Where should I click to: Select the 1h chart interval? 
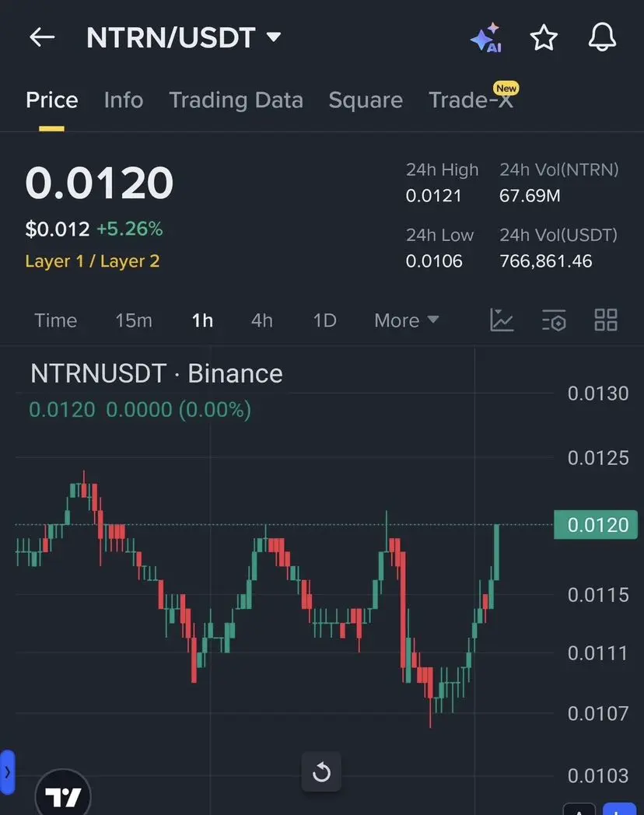pyautogui.click(x=203, y=320)
